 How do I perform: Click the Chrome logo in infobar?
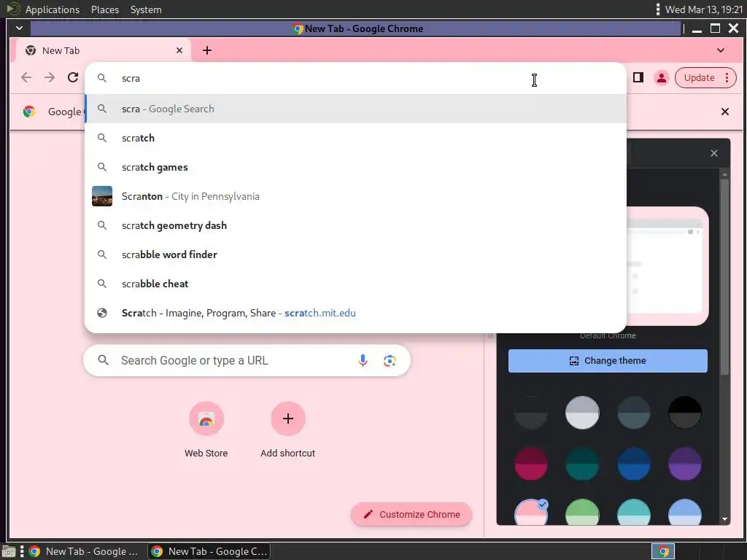[29, 112]
